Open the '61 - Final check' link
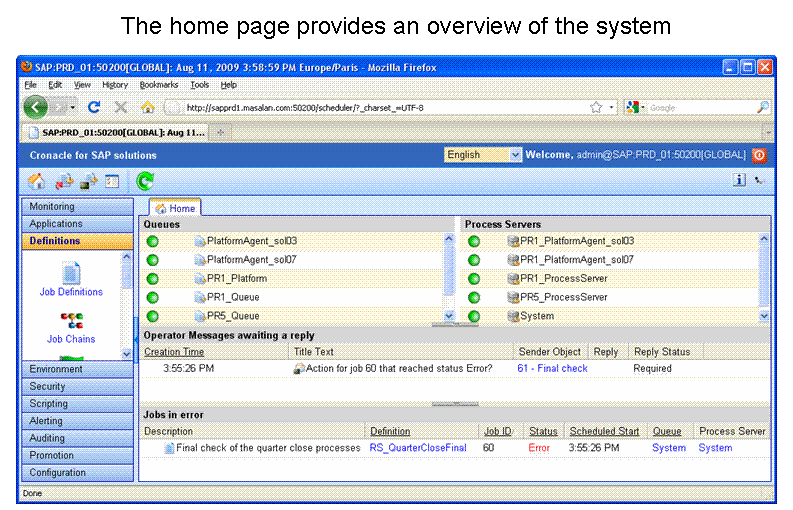 552,369
